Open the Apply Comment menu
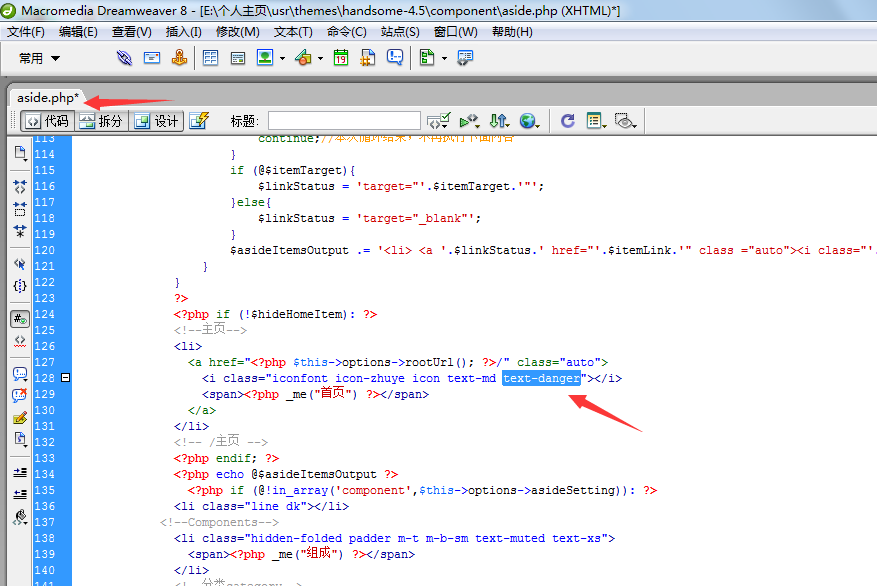Viewport: 877px width, 586px height. 20,374
